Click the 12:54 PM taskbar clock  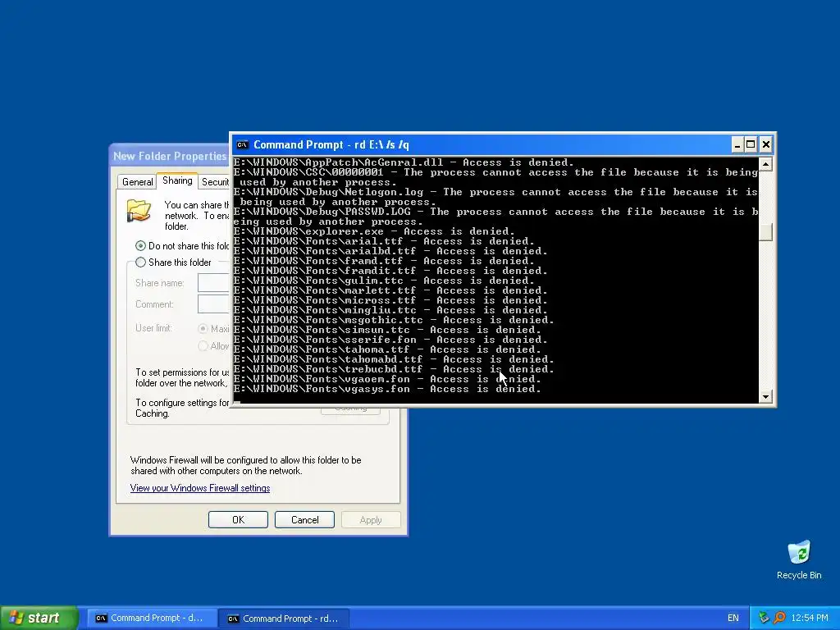coord(809,618)
